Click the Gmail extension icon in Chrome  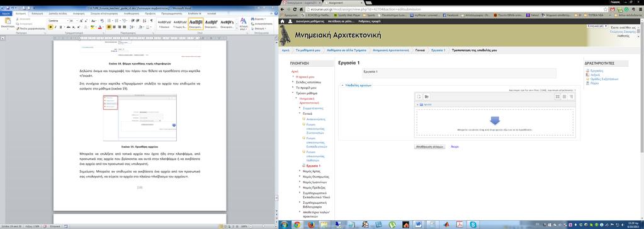point(612,9)
